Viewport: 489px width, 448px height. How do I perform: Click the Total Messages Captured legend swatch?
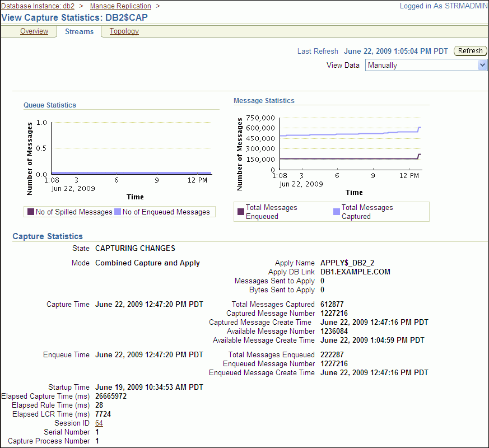[x=337, y=212]
